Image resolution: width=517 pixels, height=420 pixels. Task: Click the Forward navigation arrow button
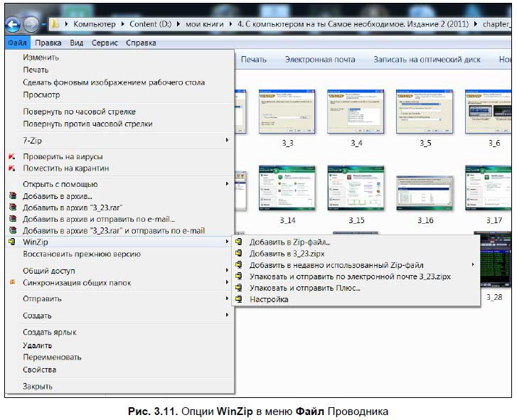(31, 24)
